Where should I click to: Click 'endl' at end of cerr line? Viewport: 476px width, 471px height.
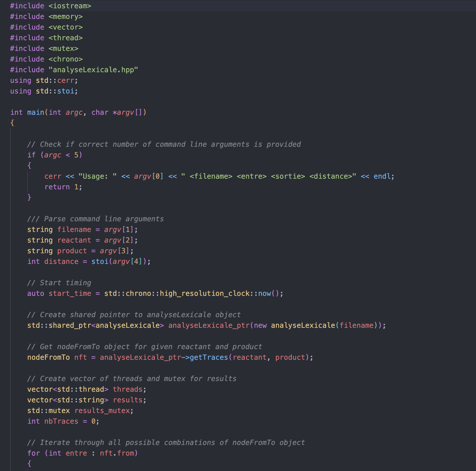(382, 176)
